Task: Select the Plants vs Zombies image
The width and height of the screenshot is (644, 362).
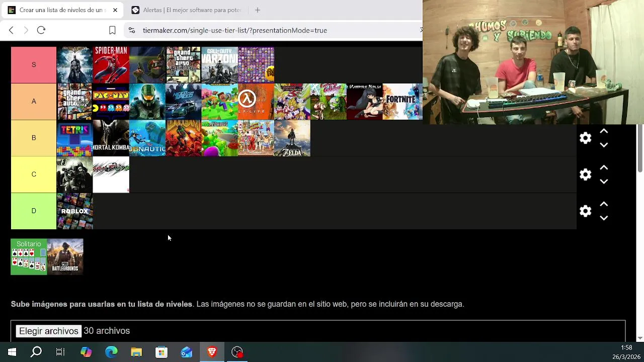Action: click(220, 138)
